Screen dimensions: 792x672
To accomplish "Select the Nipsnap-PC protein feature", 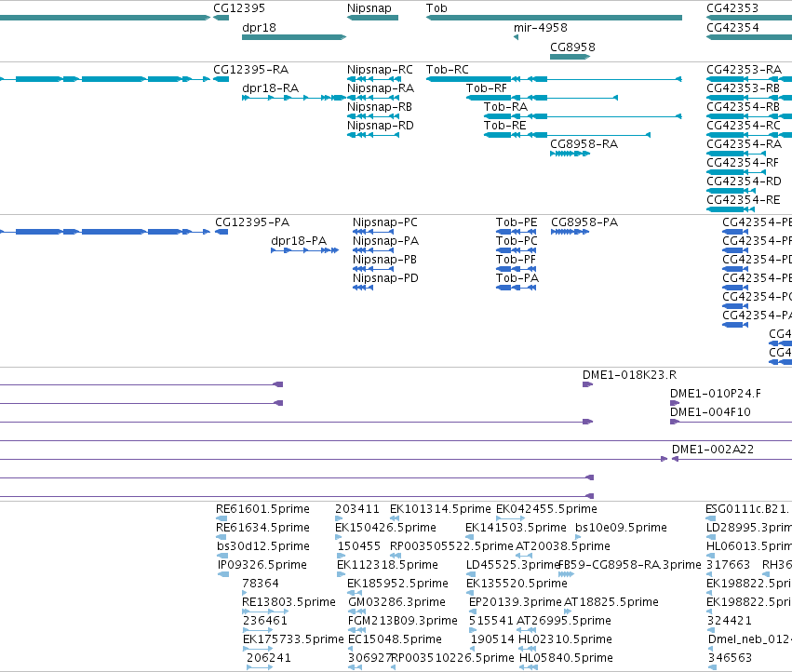I will tap(373, 232).
